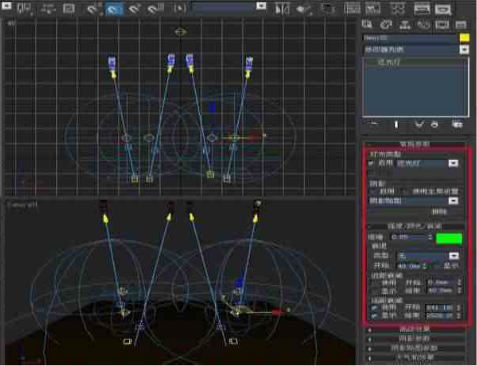
Task: Open Edit Named Selection Sets
Action: pos(180,8)
